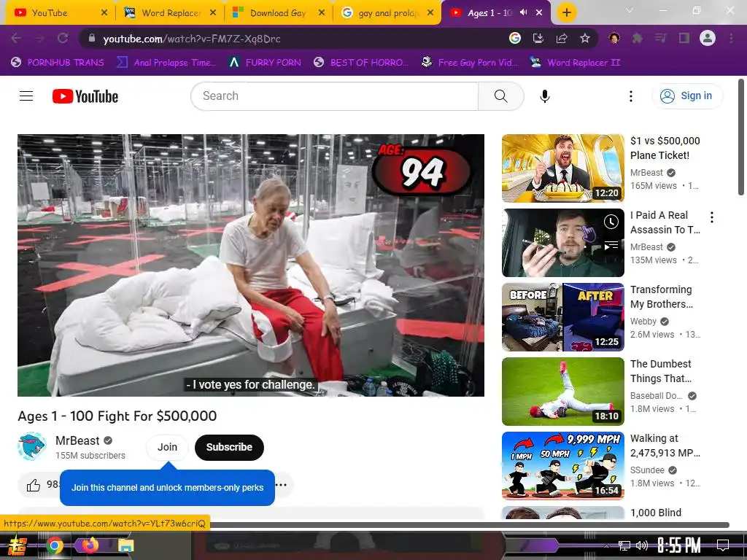Viewport: 747px width, 560px height.
Task: Go to the YouTube home logo
Action: (85, 96)
